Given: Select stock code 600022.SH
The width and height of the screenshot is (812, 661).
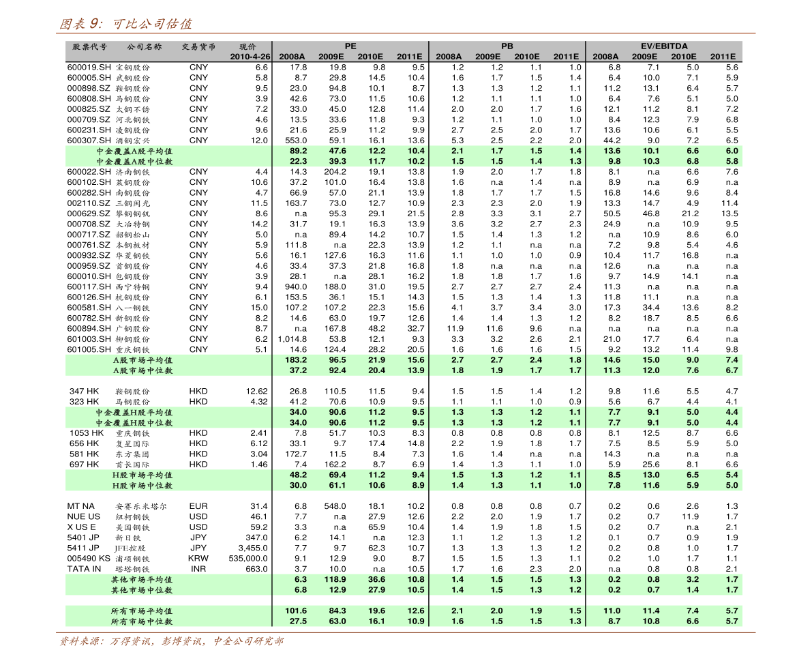Looking at the screenshot, I should tap(89, 171).
